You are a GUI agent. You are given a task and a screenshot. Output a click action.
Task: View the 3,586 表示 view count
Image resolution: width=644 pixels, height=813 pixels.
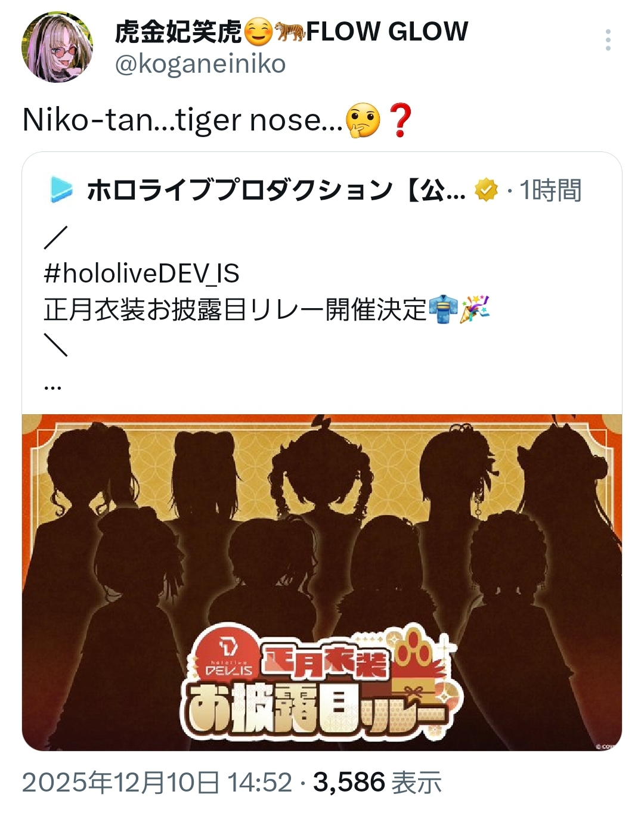377,783
